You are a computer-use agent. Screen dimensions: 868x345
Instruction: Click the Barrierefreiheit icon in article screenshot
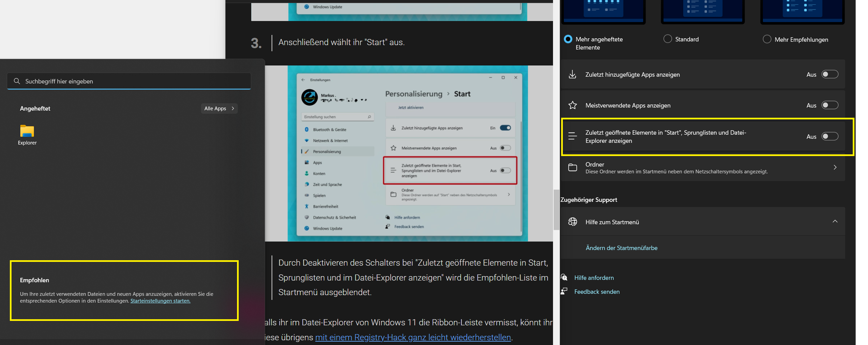[x=307, y=206]
